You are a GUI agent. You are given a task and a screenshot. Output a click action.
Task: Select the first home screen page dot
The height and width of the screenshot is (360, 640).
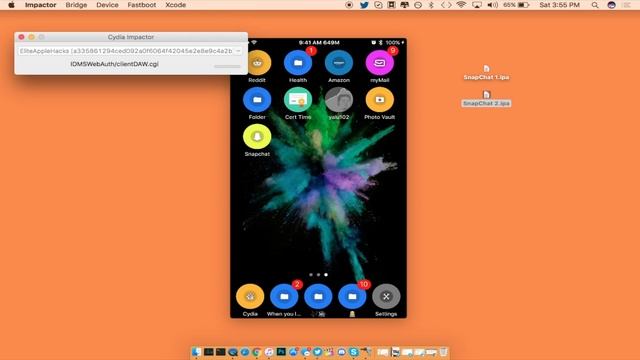[x=311, y=275]
